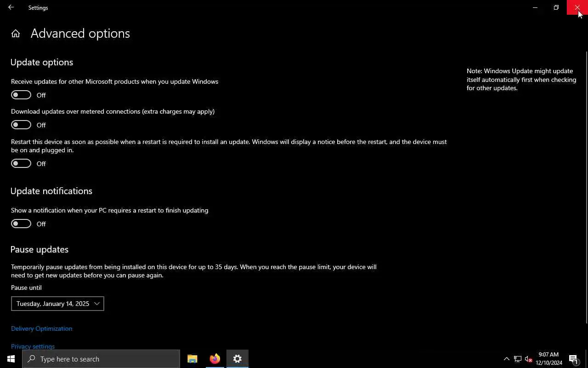Click the Update options section heading

(42, 62)
